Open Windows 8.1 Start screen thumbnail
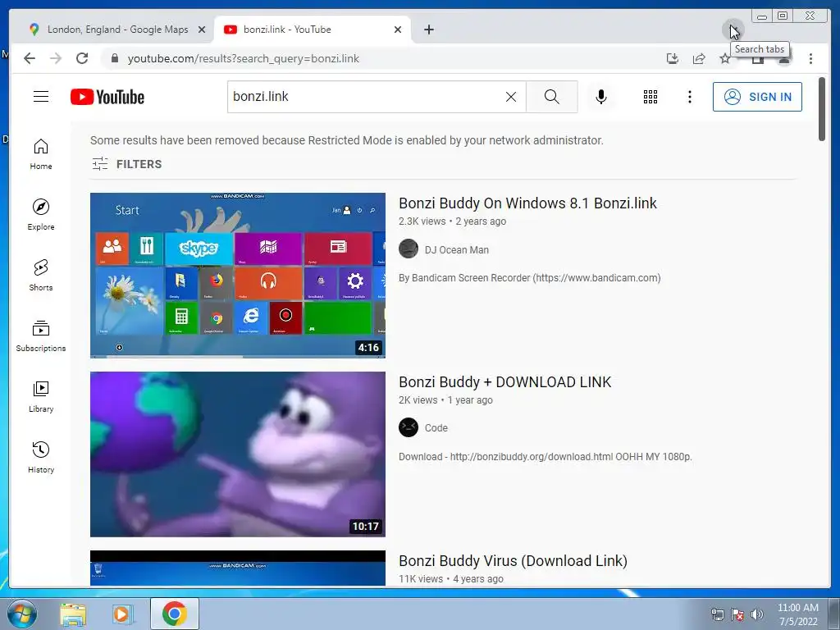840x630 pixels. click(x=237, y=276)
